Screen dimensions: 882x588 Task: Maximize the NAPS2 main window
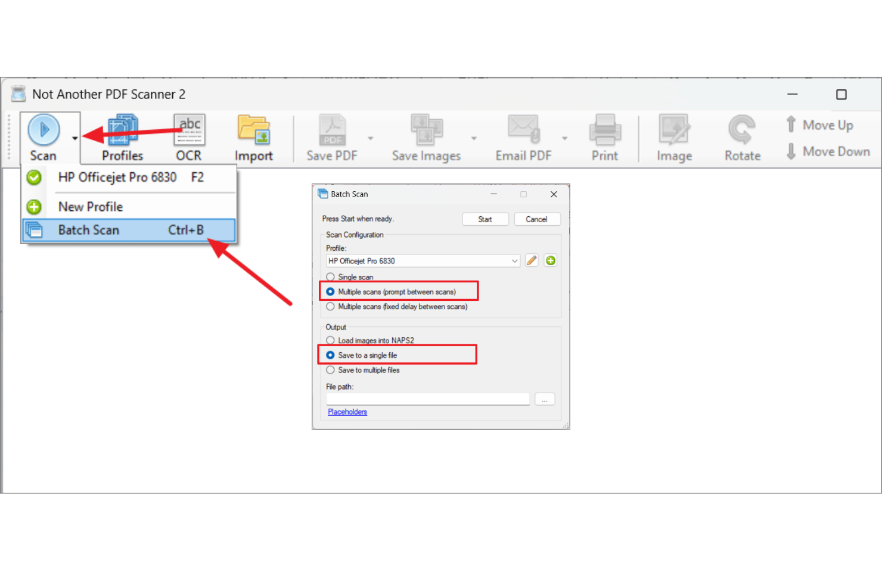coord(841,94)
